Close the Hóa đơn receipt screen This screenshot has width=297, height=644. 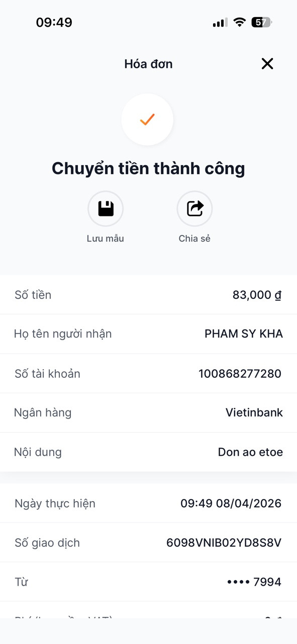pyautogui.click(x=267, y=63)
